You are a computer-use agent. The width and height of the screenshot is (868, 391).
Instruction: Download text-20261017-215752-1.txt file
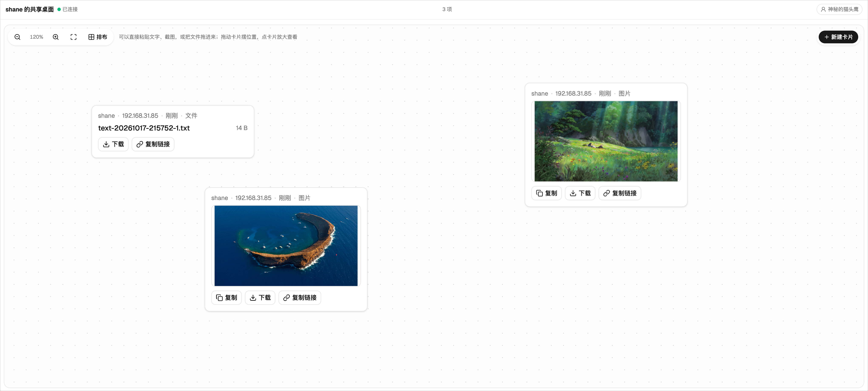coord(113,144)
